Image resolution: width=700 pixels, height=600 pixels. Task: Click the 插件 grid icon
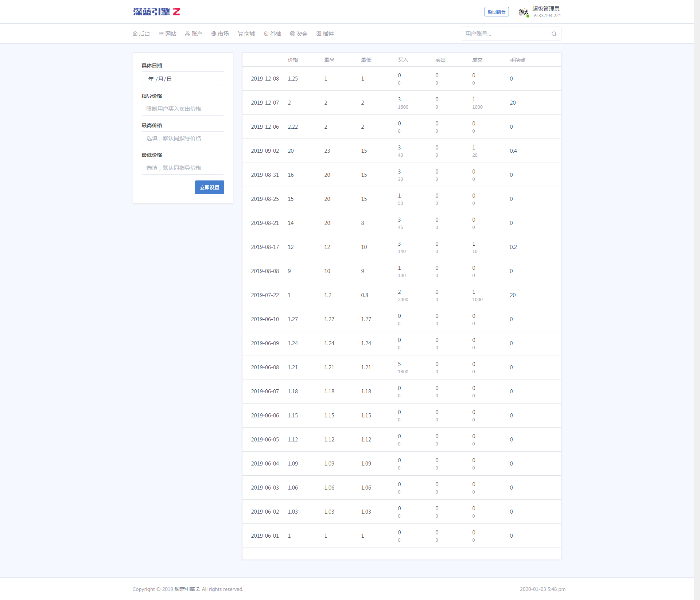pyautogui.click(x=319, y=34)
